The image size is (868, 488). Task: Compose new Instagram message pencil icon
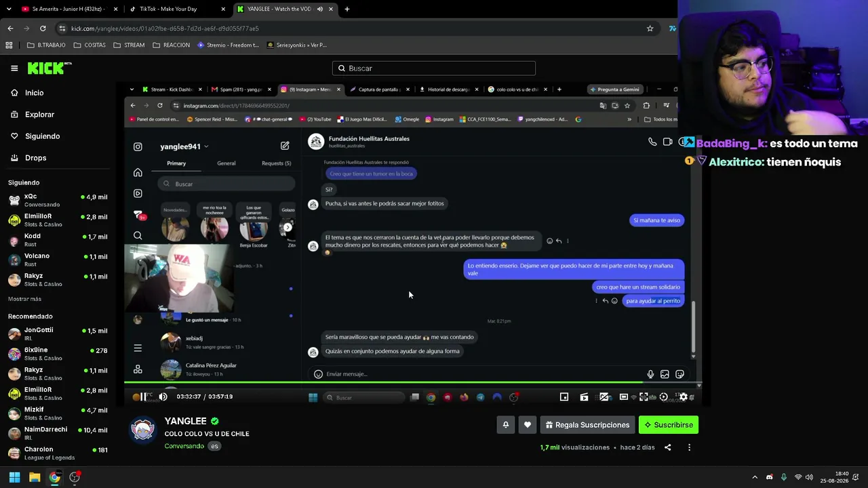[x=285, y=146]
